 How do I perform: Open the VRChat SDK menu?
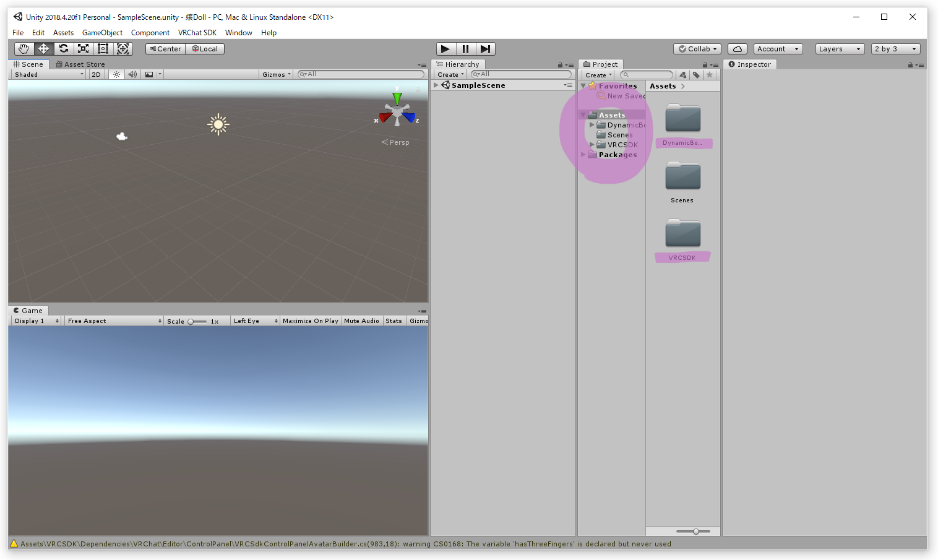[197, 33]
